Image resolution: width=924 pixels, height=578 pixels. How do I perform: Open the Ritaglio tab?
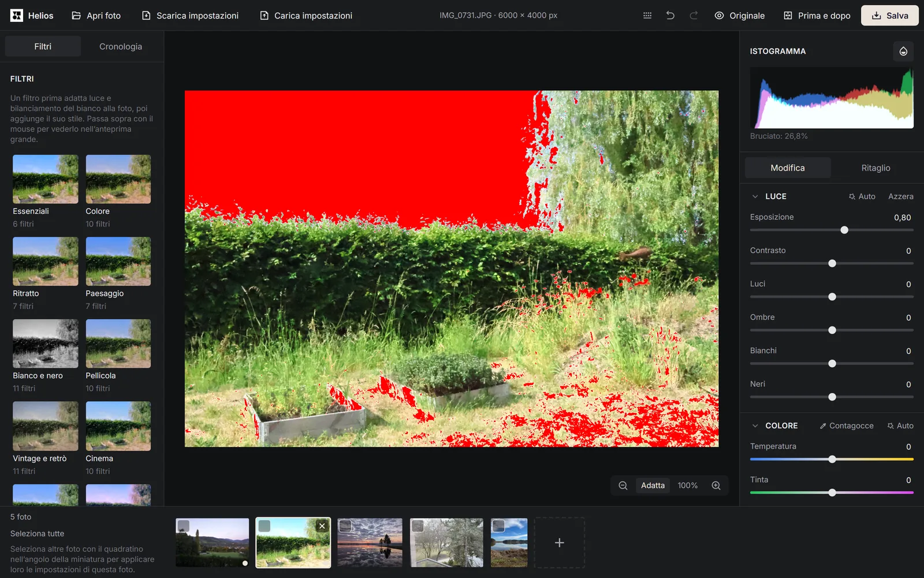[x=875, y=168]
